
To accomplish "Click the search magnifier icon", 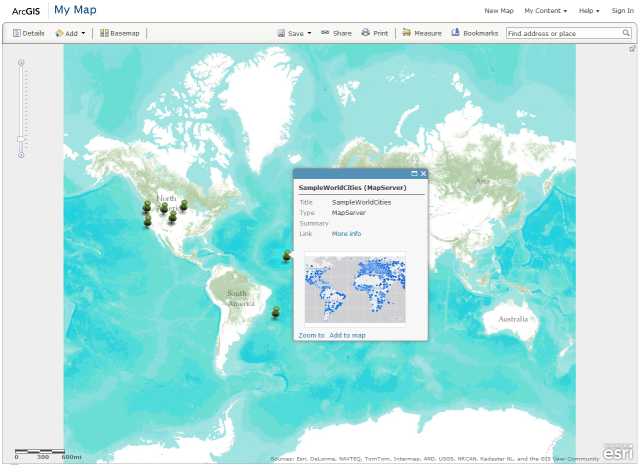I will pyautogui.click(x=624, y=33).
